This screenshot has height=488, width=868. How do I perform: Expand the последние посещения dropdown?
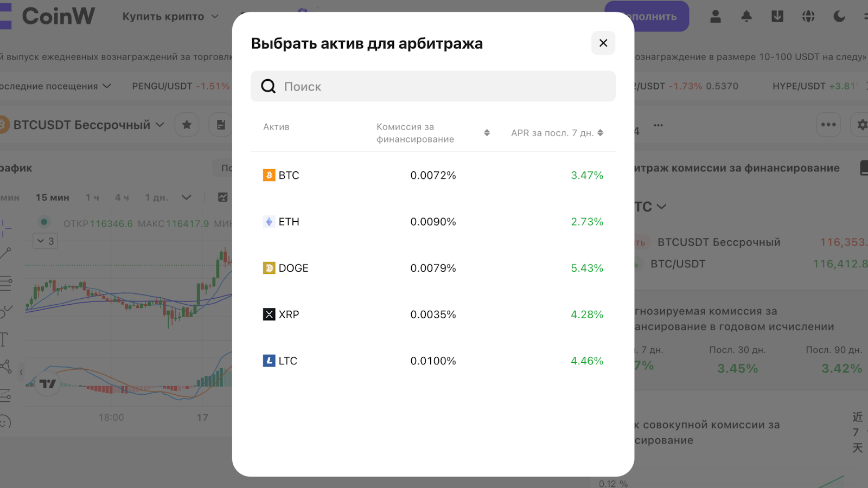click(x=55, y=86)
